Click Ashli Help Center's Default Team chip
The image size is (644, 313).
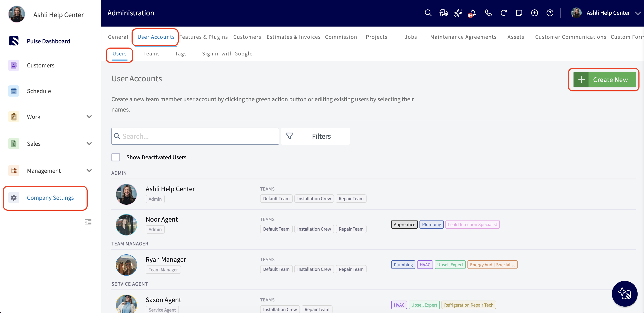[276, 199]
